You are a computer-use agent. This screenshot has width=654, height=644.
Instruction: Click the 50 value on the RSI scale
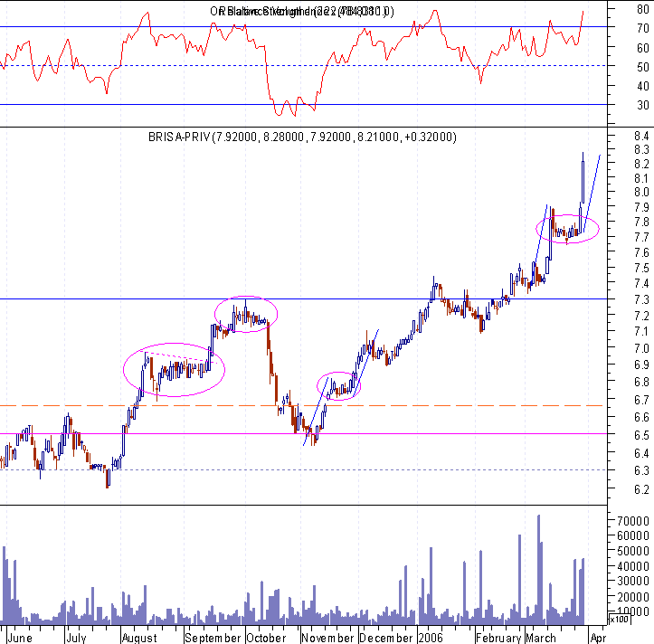pyautogui.click(x=643, y=67)
